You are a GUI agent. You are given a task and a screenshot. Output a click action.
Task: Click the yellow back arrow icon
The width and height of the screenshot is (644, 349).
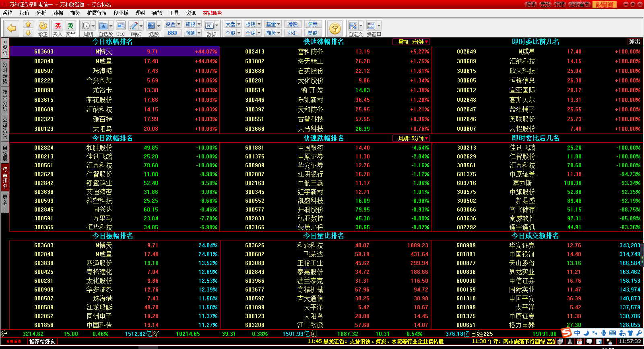[12, 28]
